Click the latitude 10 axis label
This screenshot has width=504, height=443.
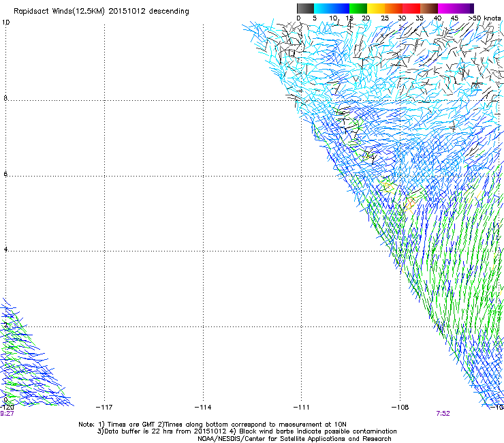point(5,22)
